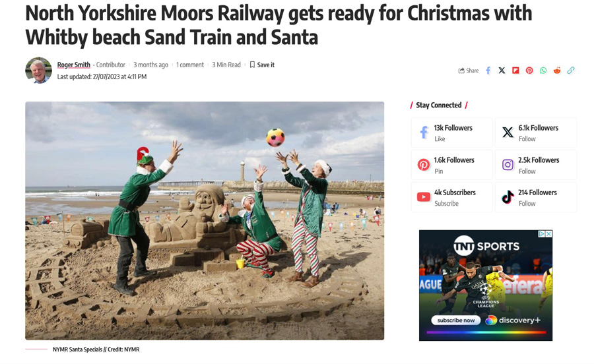The height and width of the screenshot is (364, 594).
Task: Open Pinterest Pin box with 1.6k Followers
Action: 452,165
